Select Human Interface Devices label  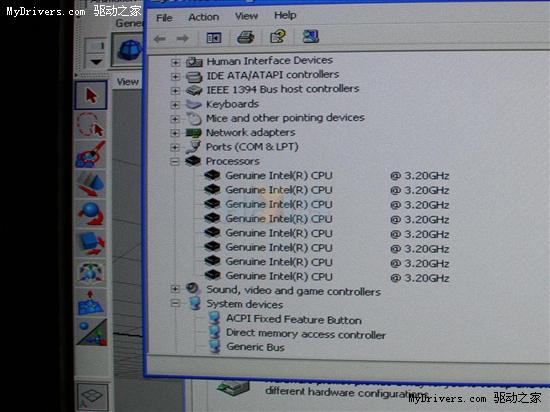click(269, 61)
